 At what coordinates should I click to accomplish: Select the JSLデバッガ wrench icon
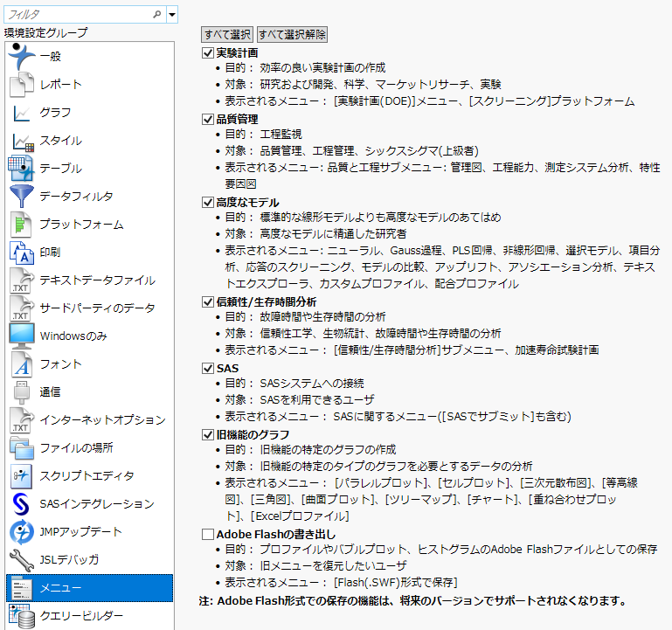click(21, 559)
